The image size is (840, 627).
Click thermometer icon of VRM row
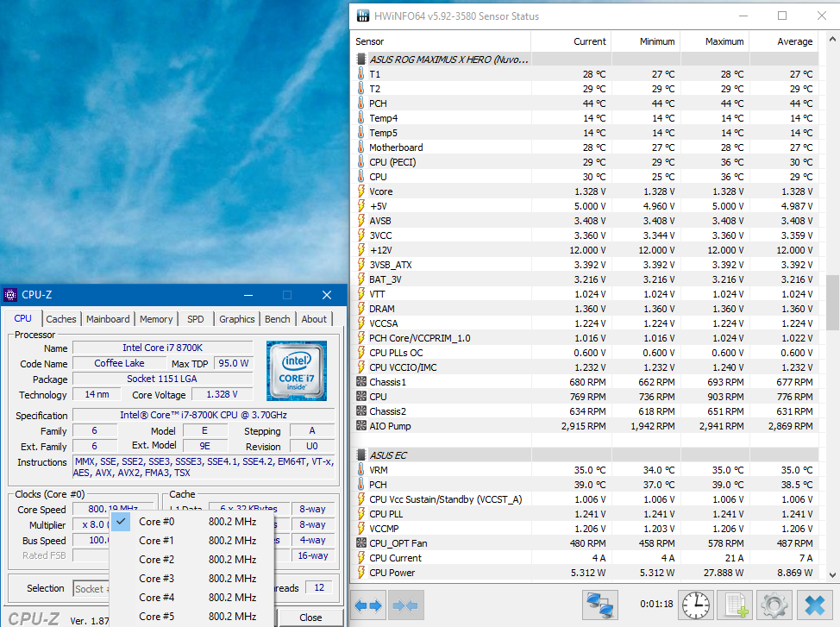[x=361, y=470]
